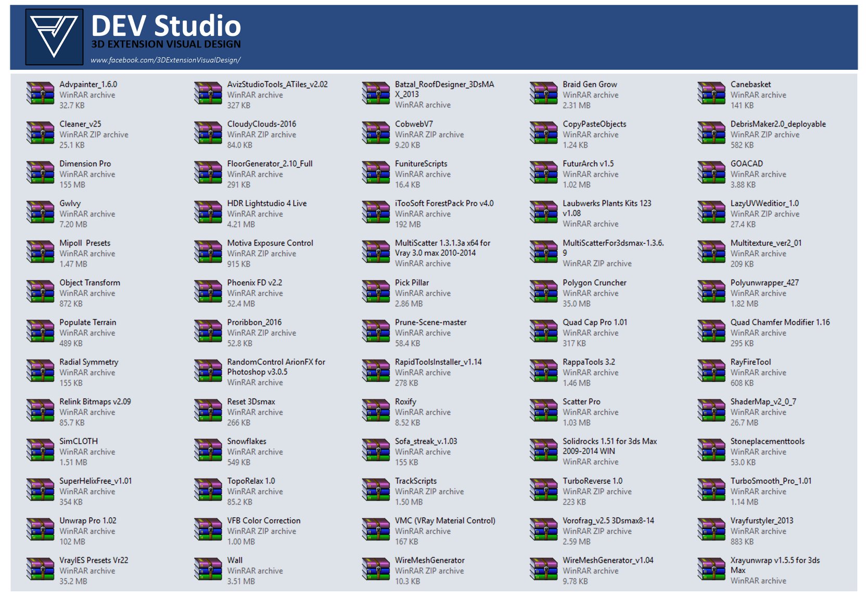The image size is (868, 602).
Task: Select the CloudyClouds-2016 ZIP icon
Action: pyautogui.click(x=208, y=133)
